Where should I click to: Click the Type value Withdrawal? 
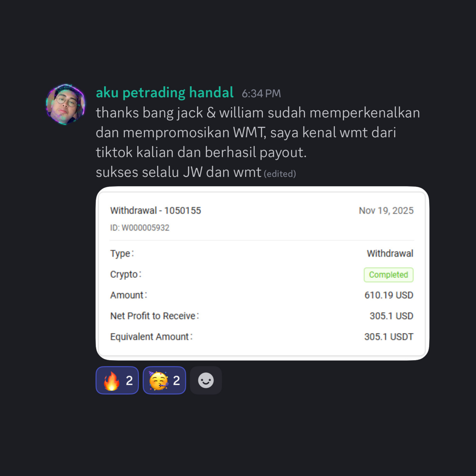(x=390, y=253)
